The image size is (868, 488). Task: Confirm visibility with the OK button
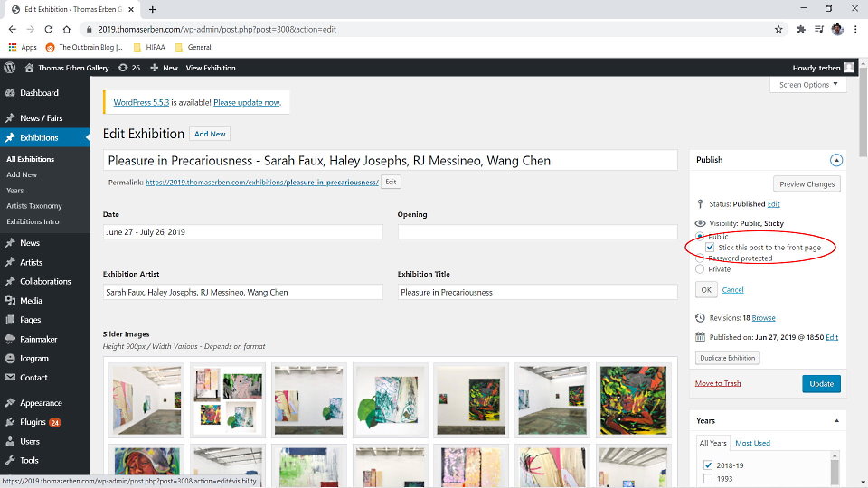706,289
